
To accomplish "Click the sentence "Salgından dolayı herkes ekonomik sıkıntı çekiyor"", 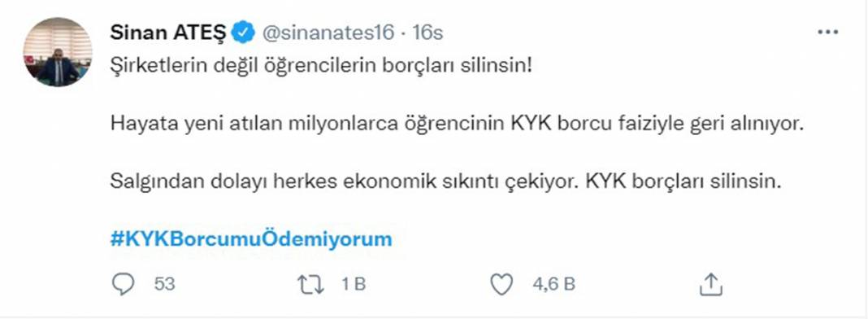I will (x=340, y=181).
